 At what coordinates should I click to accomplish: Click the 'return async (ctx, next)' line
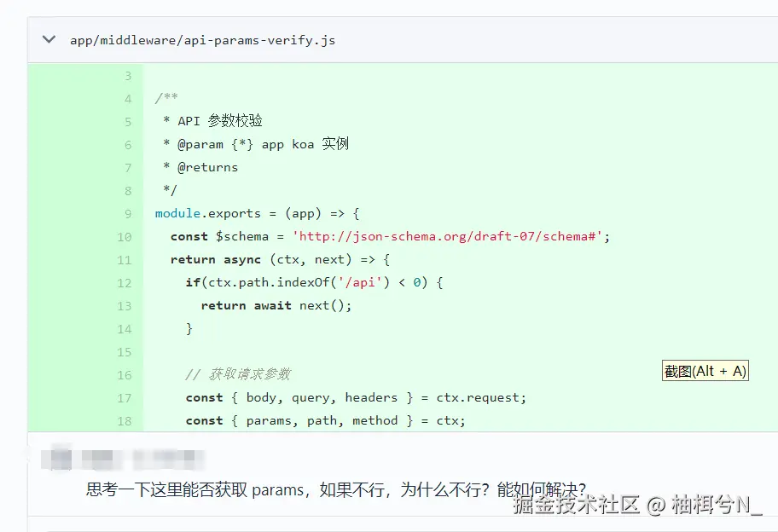(281, 259)
